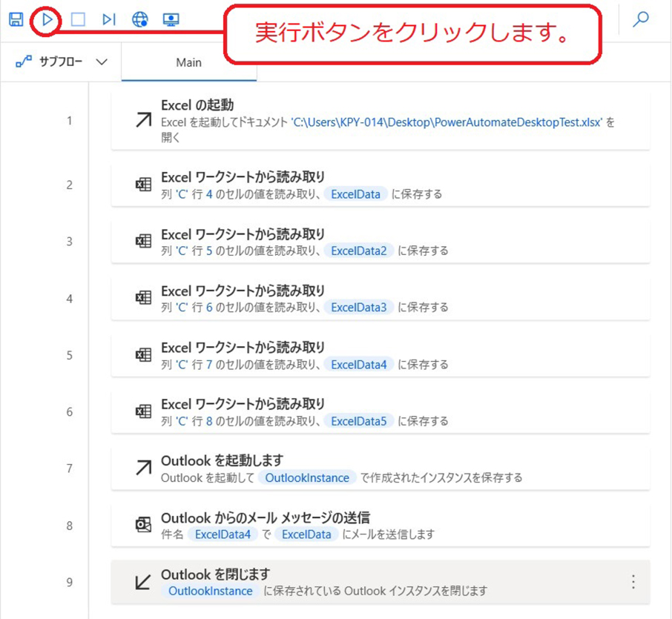Select the close arrow icon of Outlook を閉じます
The image size is (672, 619).
click(143, 582)
